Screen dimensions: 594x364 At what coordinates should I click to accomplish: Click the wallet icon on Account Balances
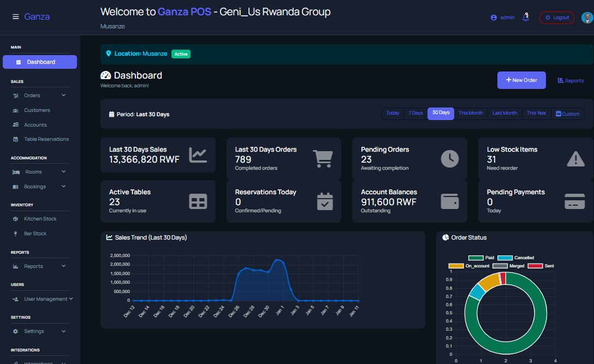[x=449, y=201]
